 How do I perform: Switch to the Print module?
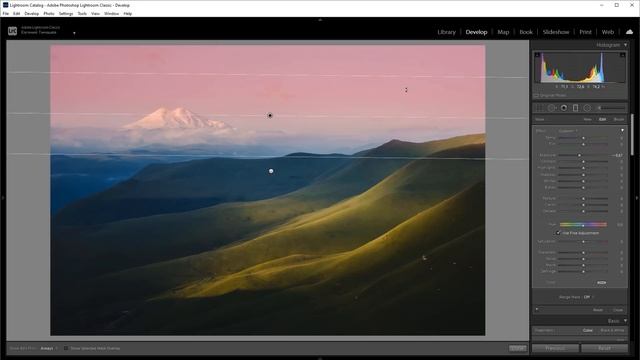(x=585, y=32)
